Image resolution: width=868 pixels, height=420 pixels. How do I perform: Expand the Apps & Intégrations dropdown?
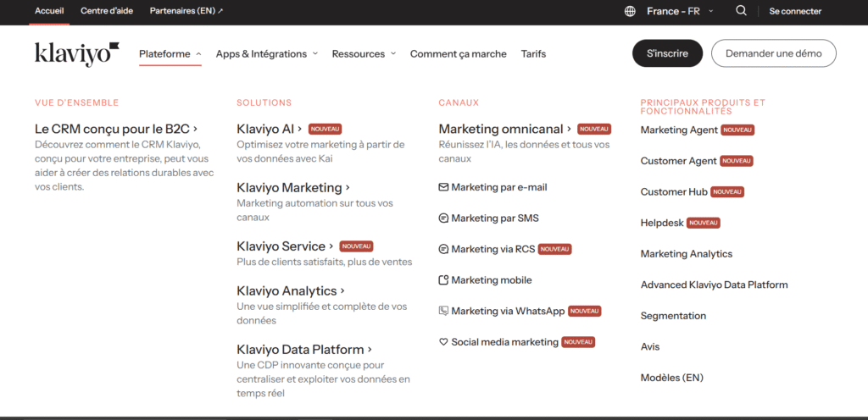coord(266,54)
